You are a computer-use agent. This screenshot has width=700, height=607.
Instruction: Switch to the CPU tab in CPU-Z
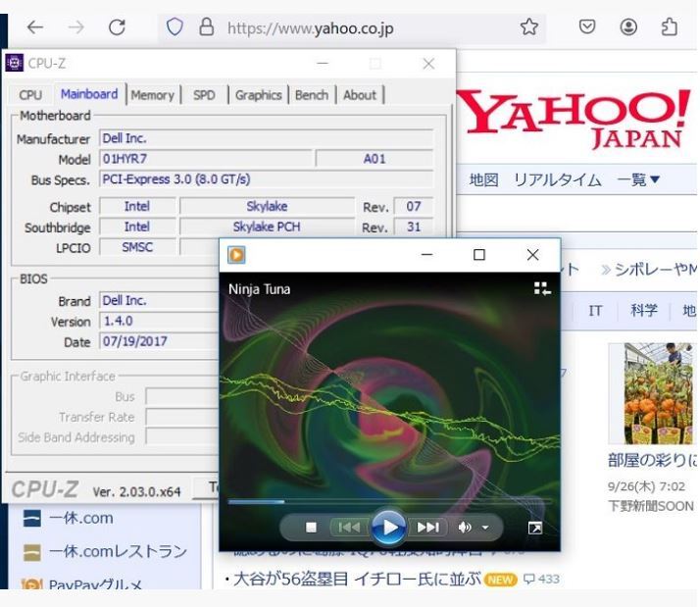tap(30, 95)
